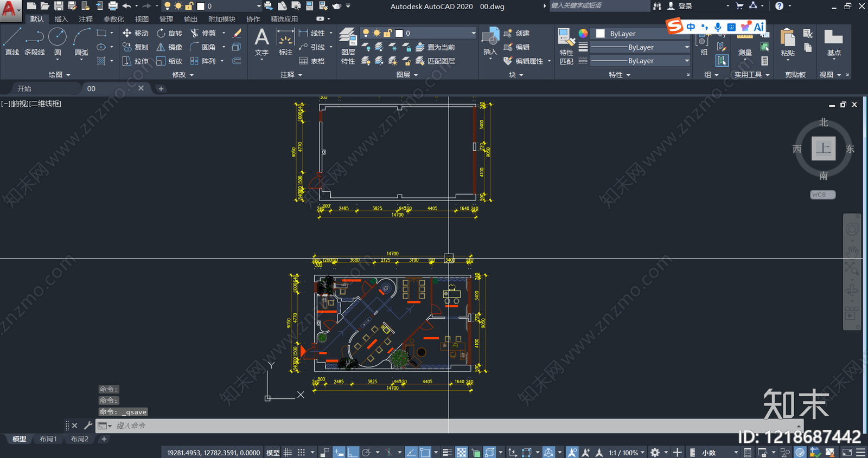The height and width of the screenshot is (458, 868).
Task: Pick the Scale (缩放) tool
Action: (x=169, y=61)
